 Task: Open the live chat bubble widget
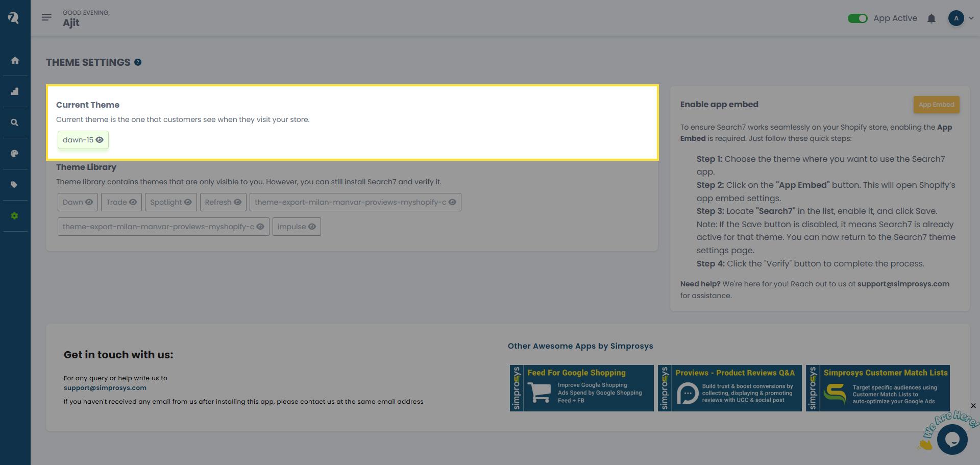[952, 439]
